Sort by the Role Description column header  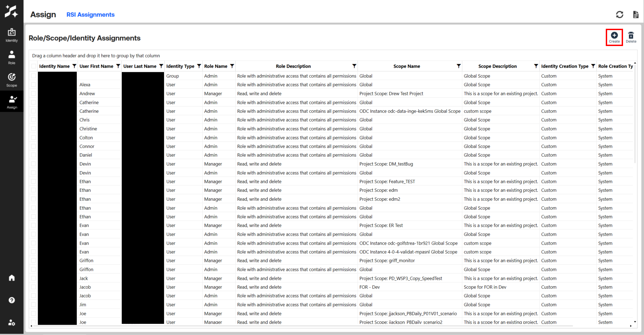point(293,66)
